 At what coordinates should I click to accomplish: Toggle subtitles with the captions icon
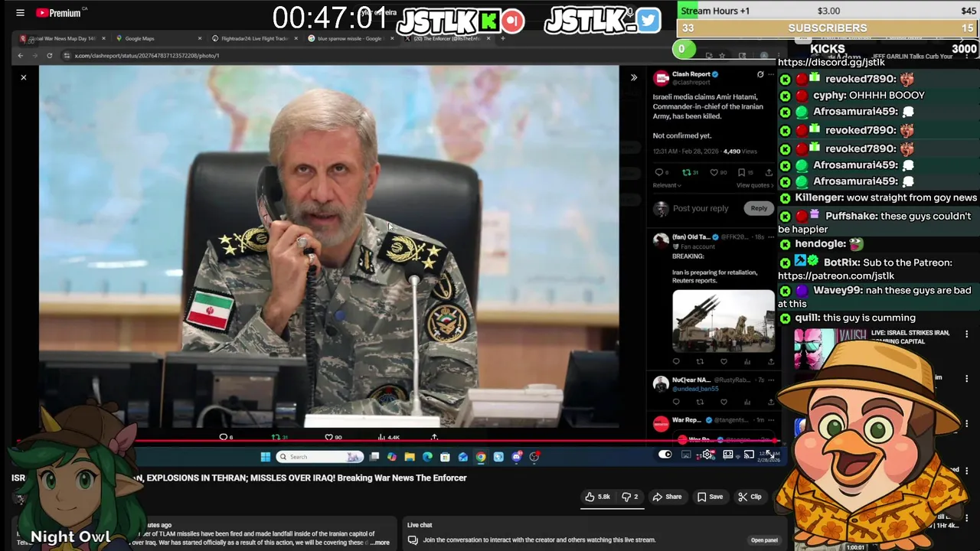click(686, 455)
